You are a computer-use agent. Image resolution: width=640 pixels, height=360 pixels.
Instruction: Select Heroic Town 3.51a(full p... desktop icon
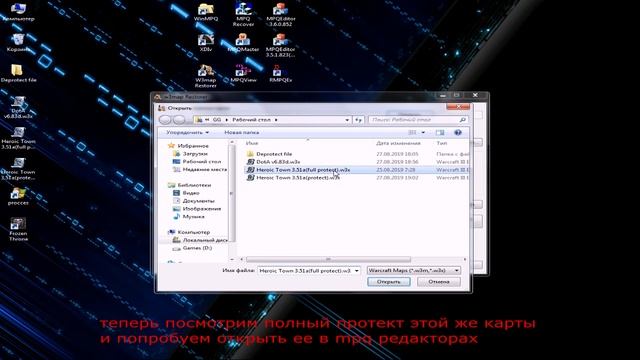18,138
